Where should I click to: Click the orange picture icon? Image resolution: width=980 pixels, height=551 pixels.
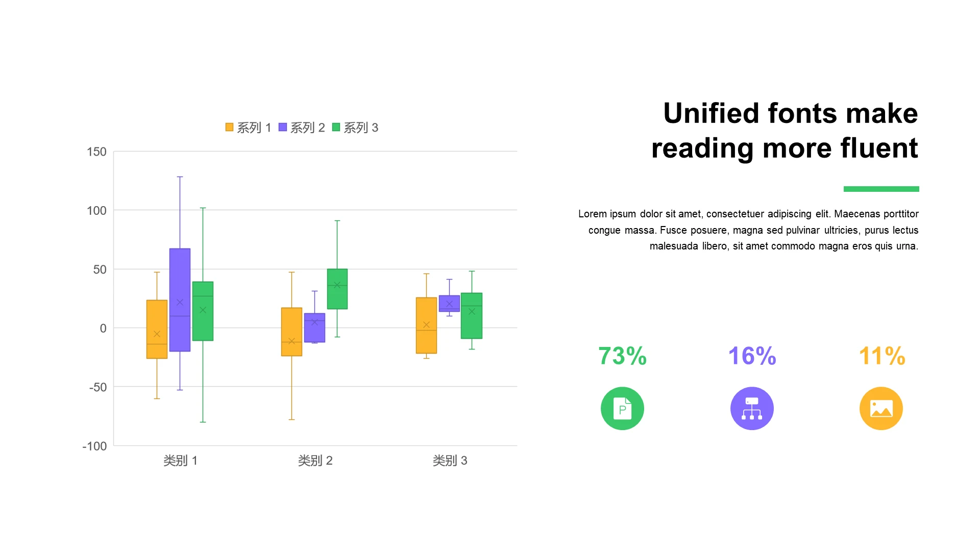(881, 409)
